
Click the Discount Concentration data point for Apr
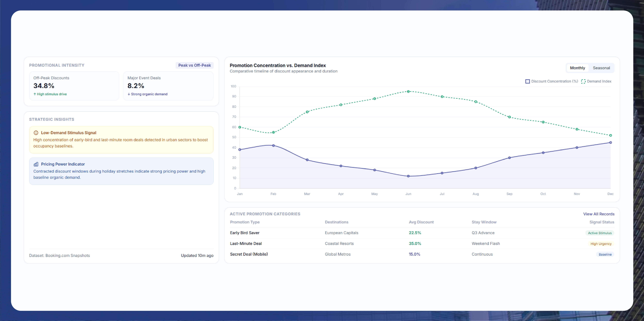tap(341, 166)
